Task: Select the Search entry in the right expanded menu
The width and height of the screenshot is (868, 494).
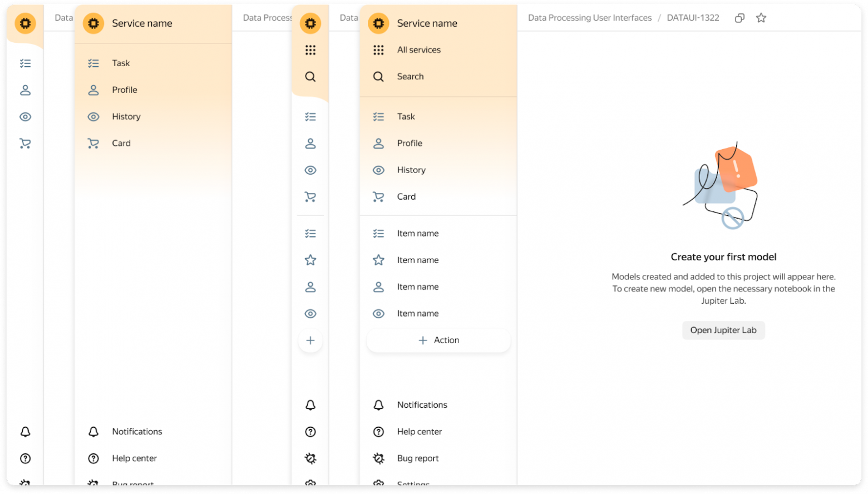Action: 438,77
